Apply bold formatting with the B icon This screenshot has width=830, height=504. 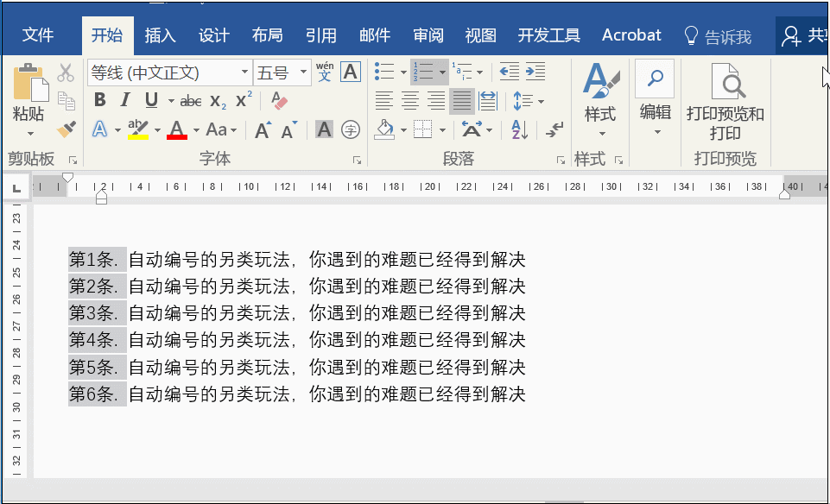(x=100, y=100)
